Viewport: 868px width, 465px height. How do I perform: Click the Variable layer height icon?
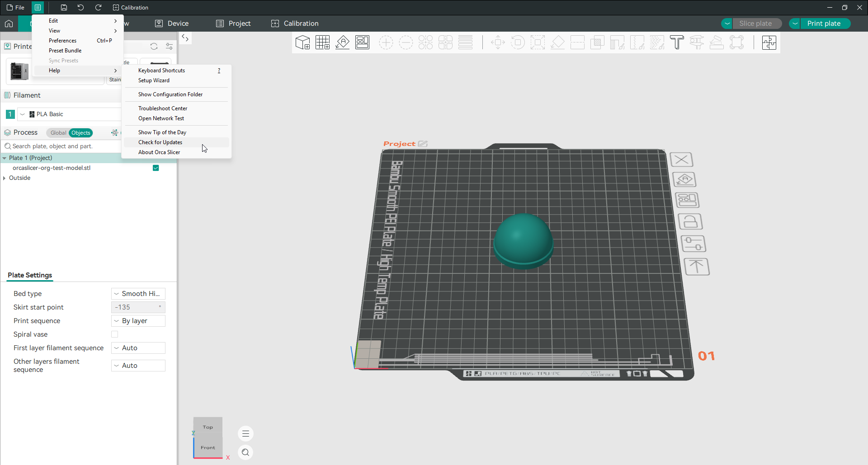[465, 42]
